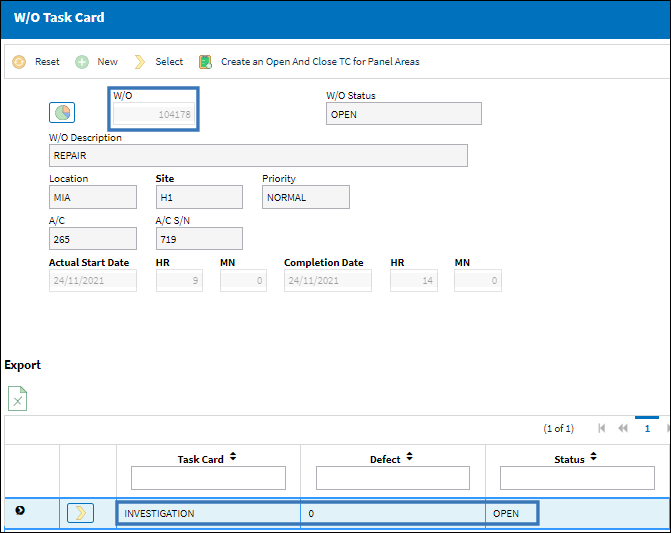Click the Status filter input
The width and height of the screenshot is (671, 533).
pos(577,478)
